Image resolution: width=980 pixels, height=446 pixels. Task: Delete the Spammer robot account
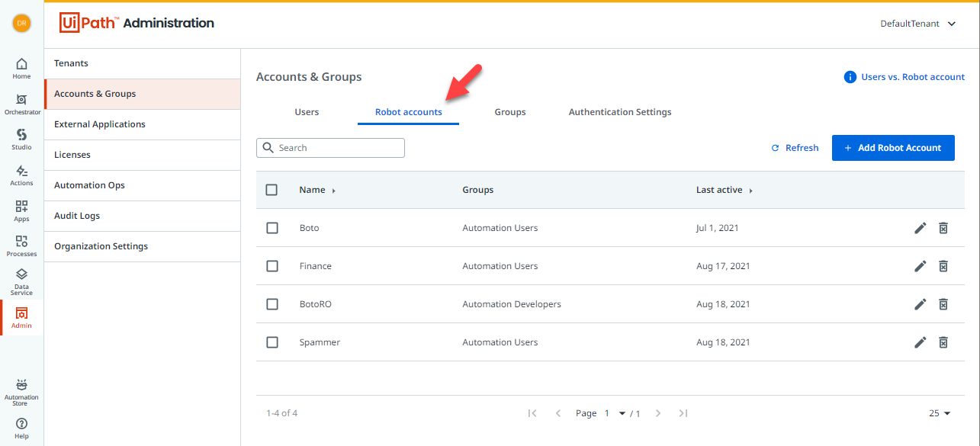pyautogui.click(x=943, y=342)
